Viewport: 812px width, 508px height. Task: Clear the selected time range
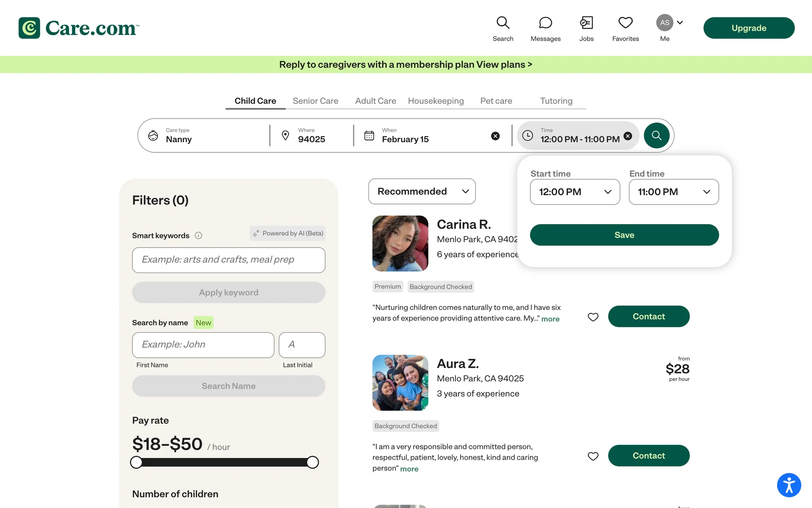628,136
